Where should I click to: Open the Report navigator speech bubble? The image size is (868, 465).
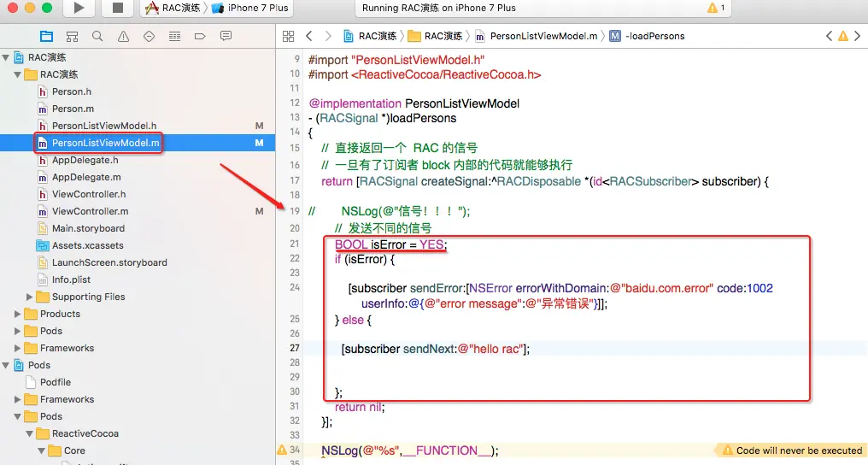coord(226,37)
